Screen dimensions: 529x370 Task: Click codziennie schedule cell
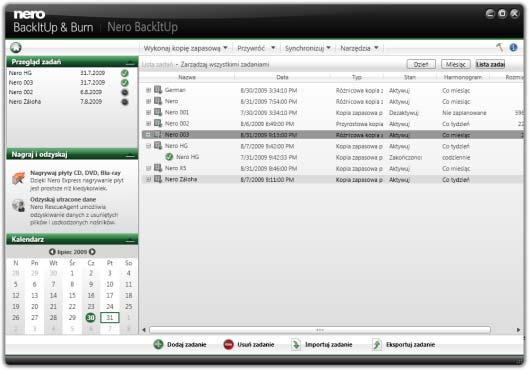(456, 158)
